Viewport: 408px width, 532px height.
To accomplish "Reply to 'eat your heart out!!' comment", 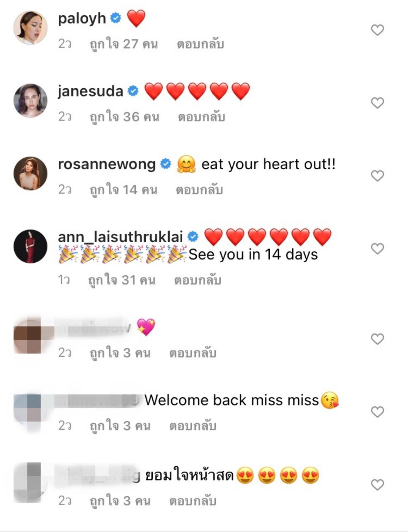I will [x=199, y=190].
